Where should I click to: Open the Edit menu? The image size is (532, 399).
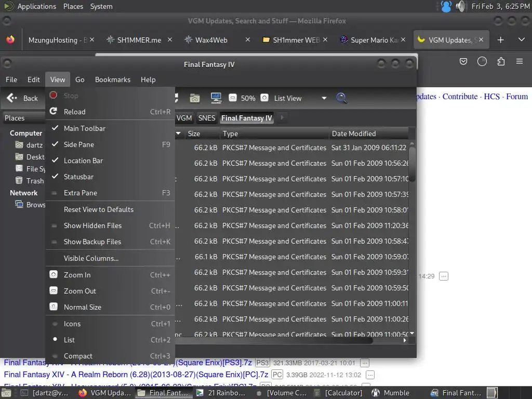tap(34, 79)
